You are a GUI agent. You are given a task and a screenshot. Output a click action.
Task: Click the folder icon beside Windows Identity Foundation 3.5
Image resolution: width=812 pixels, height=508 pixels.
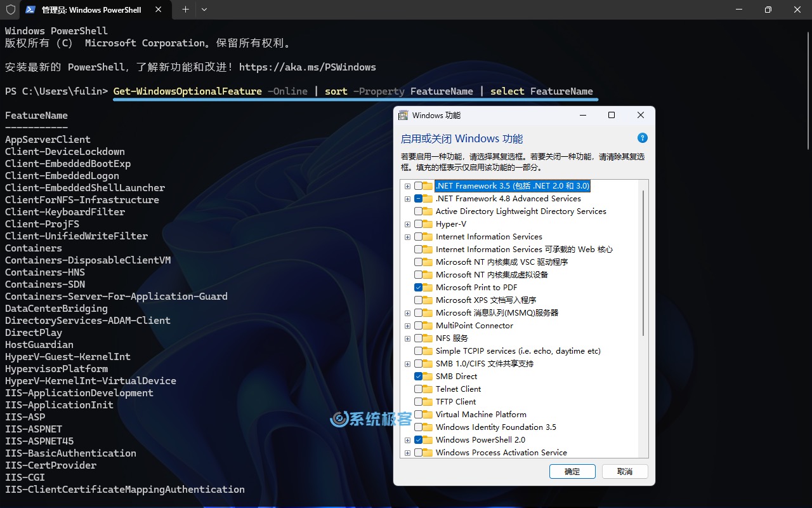(x=428, y=427)
